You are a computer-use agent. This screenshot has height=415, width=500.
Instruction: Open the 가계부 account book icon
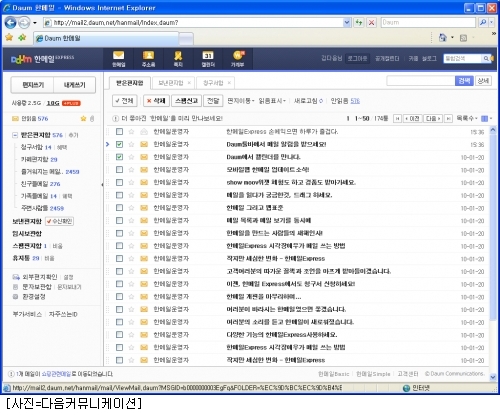238,59
